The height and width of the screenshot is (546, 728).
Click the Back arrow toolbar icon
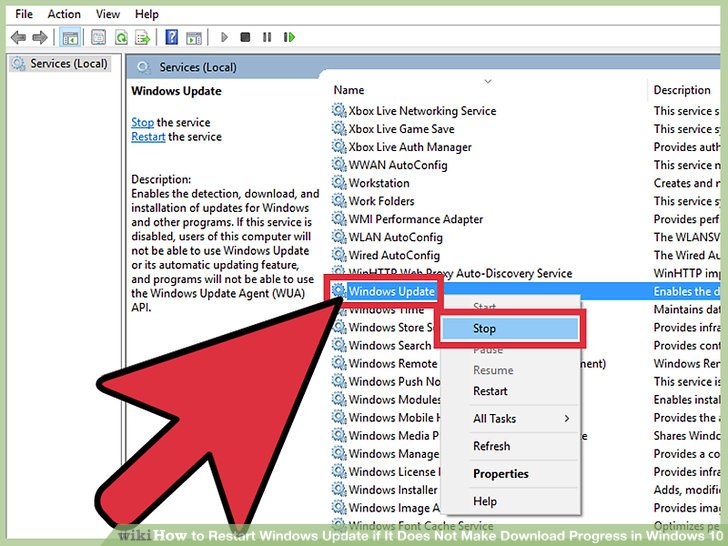pyautogui.click(x=19, y=37)
